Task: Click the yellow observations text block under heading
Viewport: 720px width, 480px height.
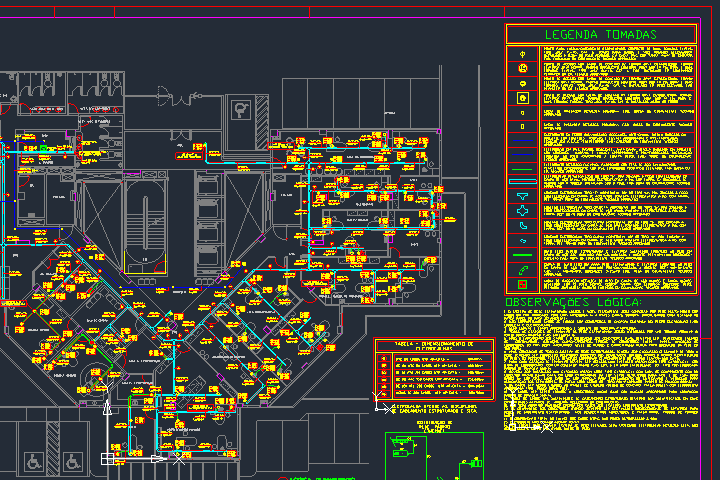Action: [600, 370]
